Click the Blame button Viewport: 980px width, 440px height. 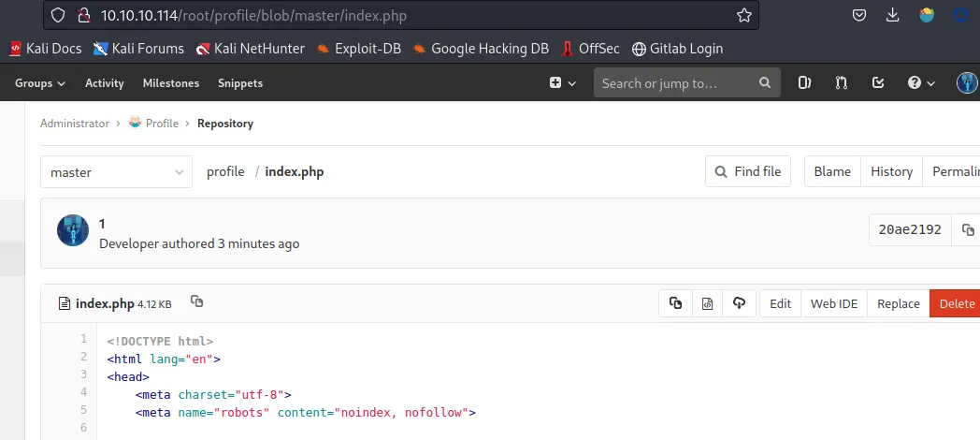click(x=832, y=171)
